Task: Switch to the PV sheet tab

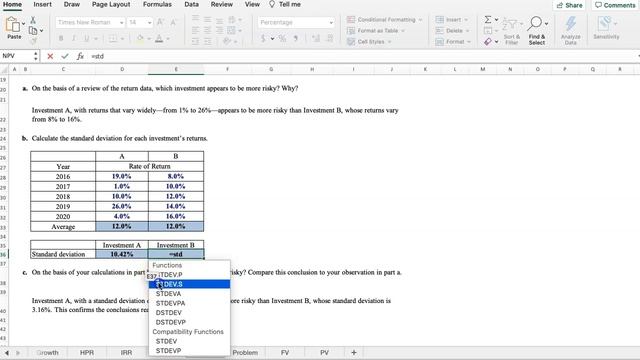Action: tap(324, 353)
